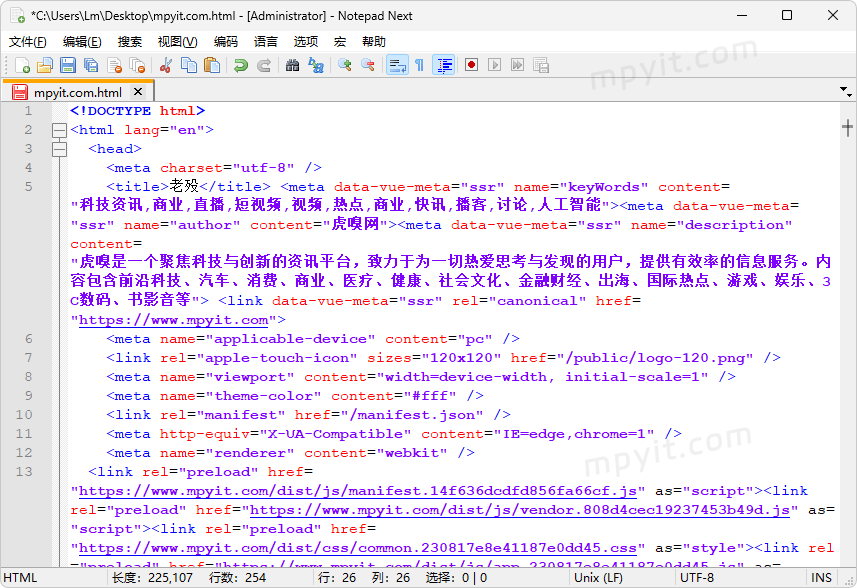
Task: Open the 帮助 menu
Action: (374, 42)
